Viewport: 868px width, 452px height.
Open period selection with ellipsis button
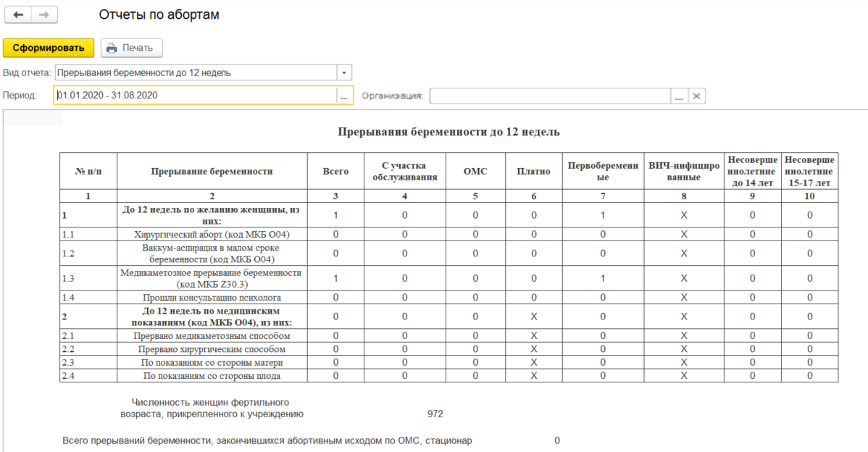click(344, 96)
